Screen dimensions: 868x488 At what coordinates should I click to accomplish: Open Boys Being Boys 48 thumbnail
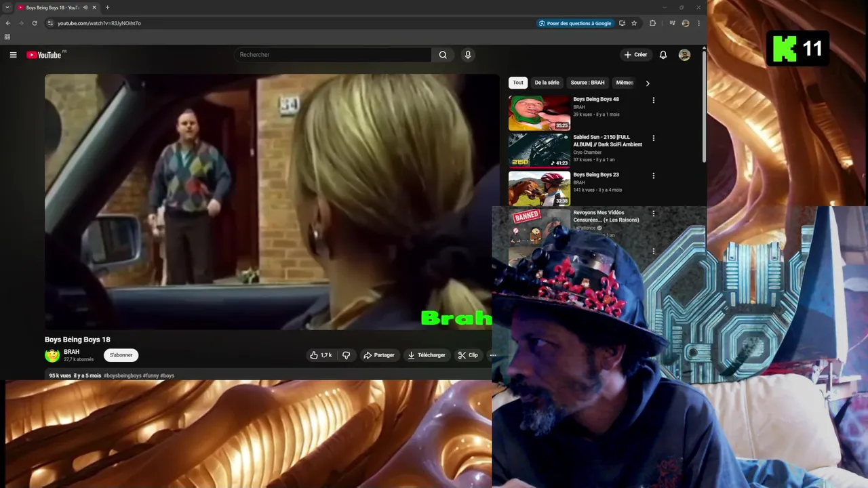tap(539, 113)
